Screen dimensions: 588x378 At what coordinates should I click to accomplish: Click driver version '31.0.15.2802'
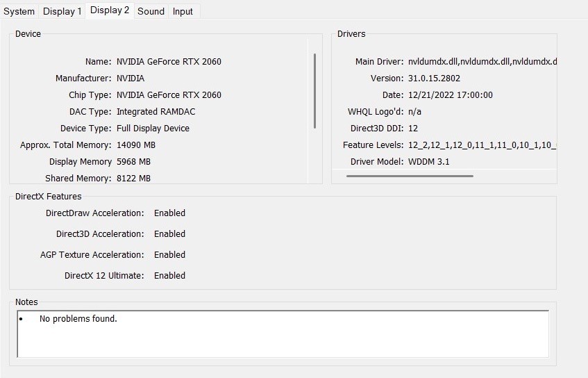434,78
